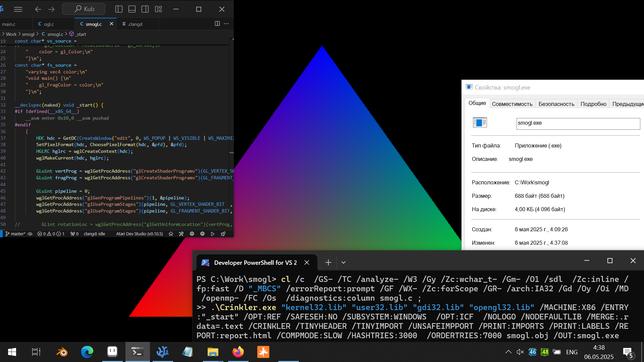The width and height of the screenshot is (644, 362).
Task: Add new terminal tab with plus
Action: [x=328, y=262]
